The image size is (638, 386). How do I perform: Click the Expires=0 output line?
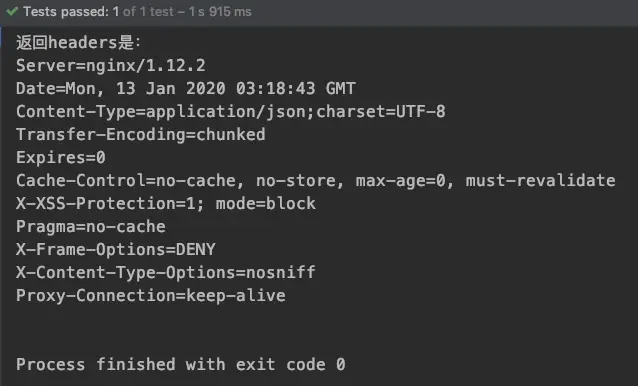click(x=61, y=157)
